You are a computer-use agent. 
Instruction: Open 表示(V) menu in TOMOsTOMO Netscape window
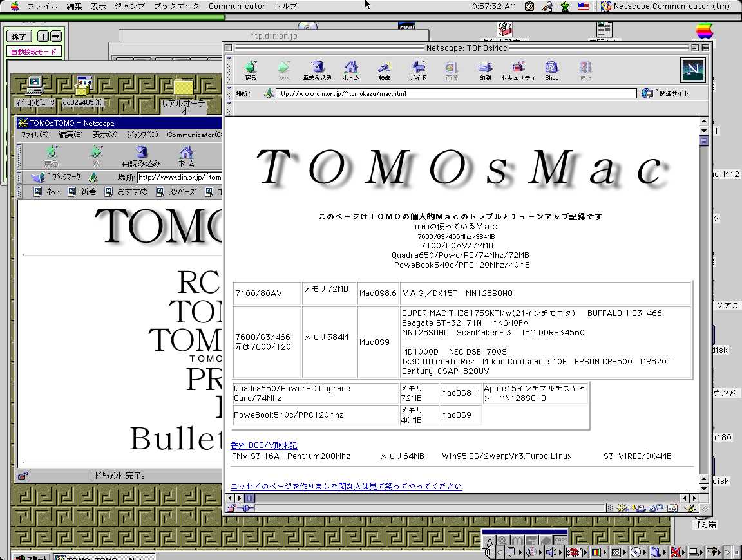point(104,135)
